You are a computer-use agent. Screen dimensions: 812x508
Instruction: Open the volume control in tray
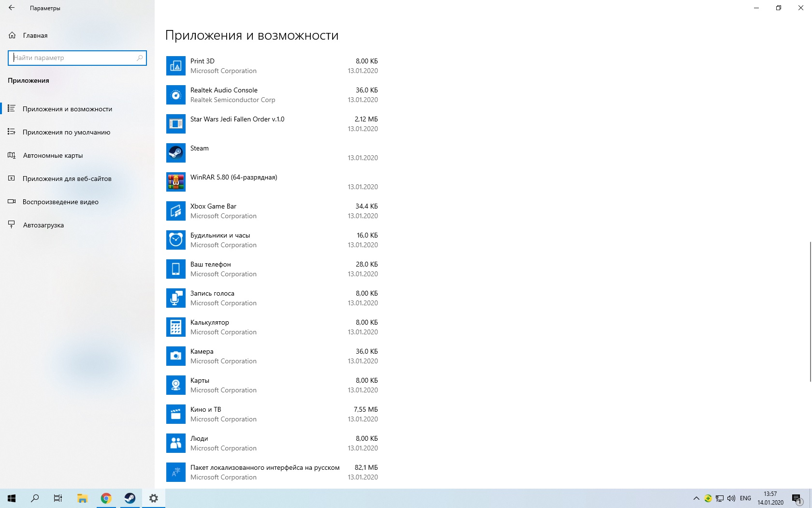731,498
